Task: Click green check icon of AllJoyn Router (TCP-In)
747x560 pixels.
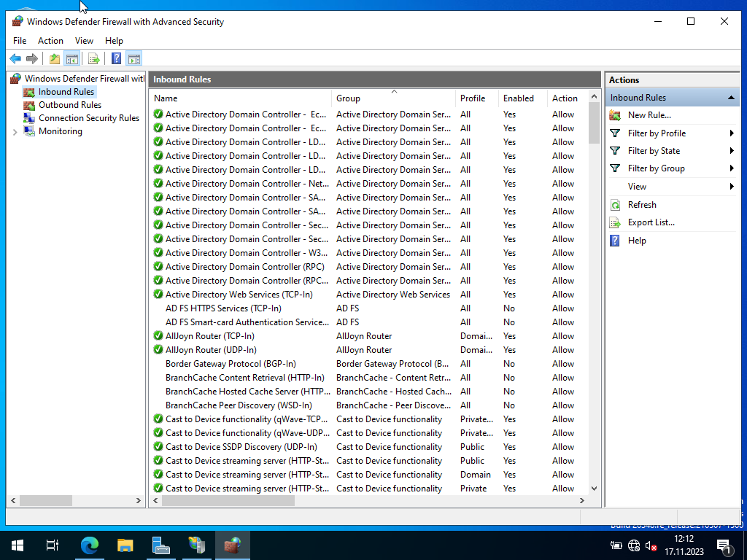Action: pos(158,335)
